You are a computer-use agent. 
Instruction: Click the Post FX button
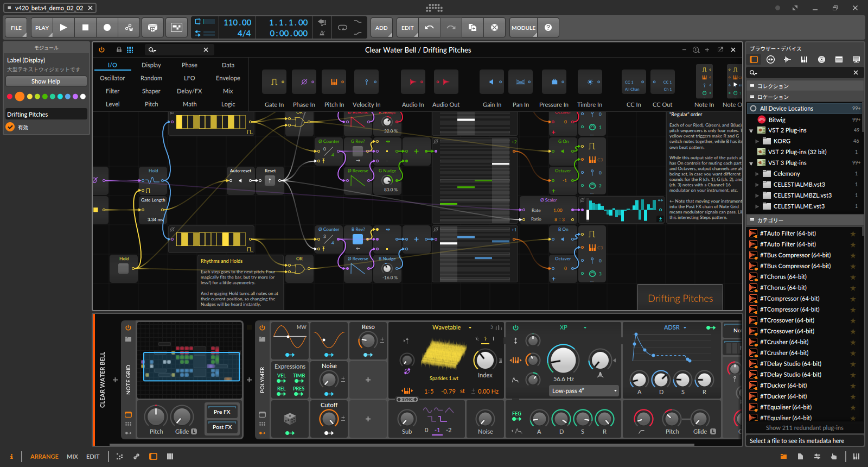pos(222,427)
